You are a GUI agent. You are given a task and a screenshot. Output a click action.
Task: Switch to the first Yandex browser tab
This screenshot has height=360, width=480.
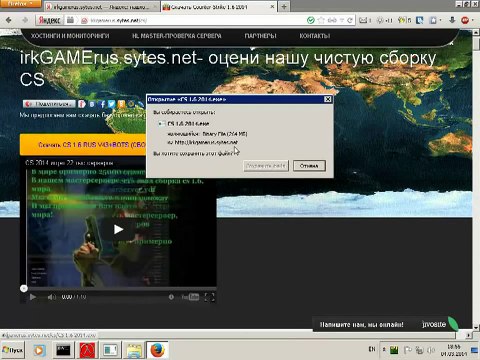[x=102, y=7]
